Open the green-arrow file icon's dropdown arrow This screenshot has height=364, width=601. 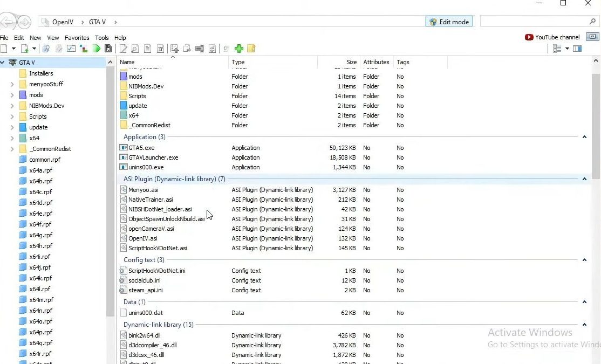pyautogui.click(x=34, y=49)
